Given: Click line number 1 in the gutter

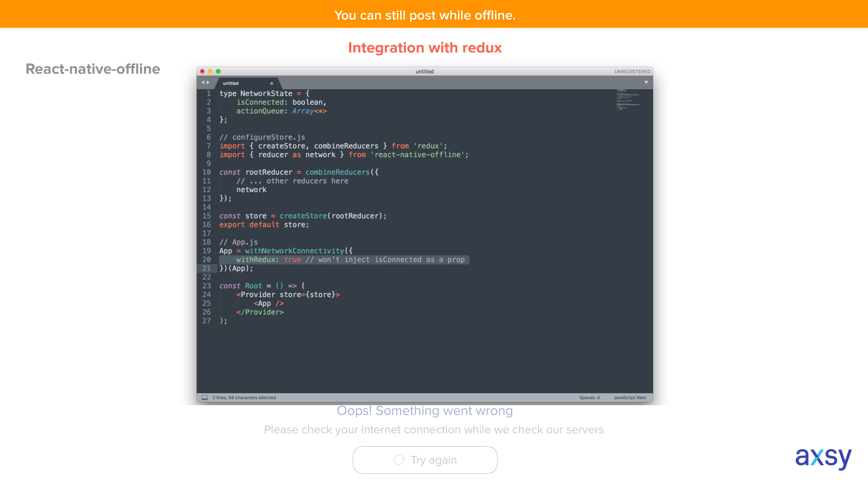Looking at the screenshot, I should [x=209, y=94].
